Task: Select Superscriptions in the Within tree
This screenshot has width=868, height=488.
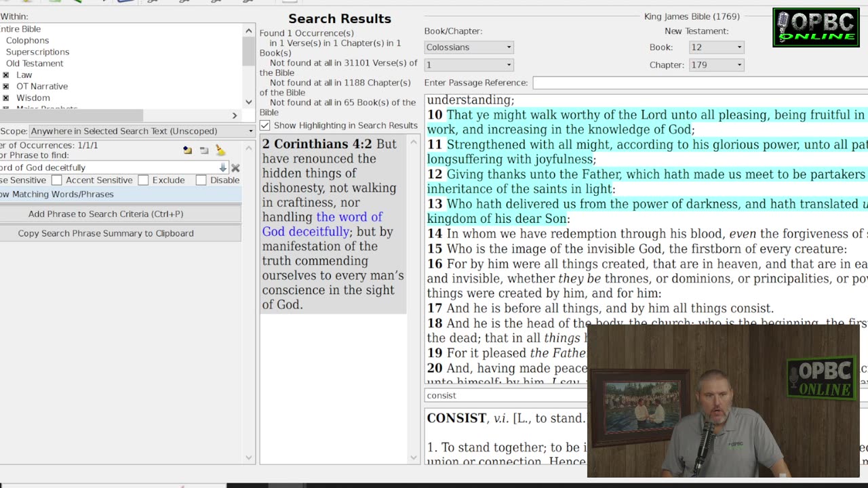Action: [x=38, y=52]
